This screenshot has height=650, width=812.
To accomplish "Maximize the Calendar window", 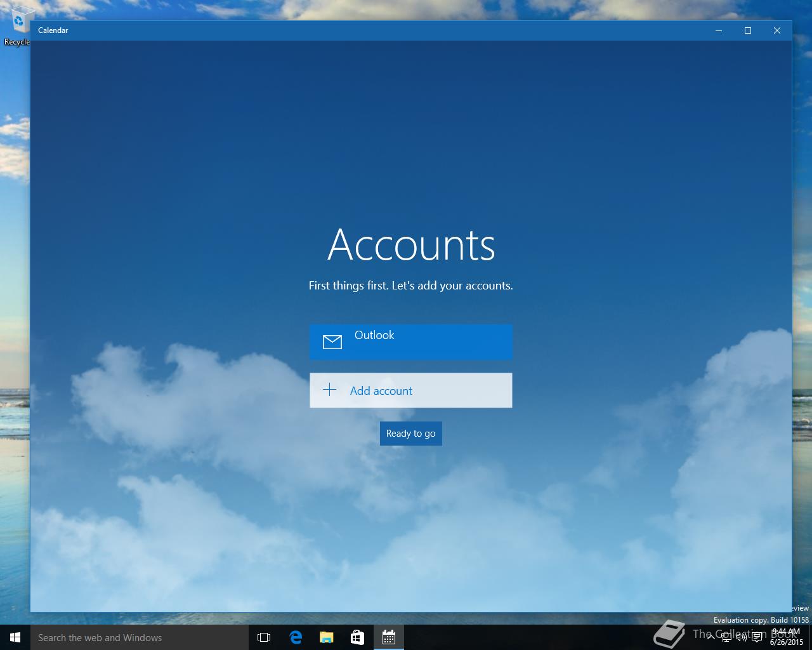I will click(x=748, y=30).
